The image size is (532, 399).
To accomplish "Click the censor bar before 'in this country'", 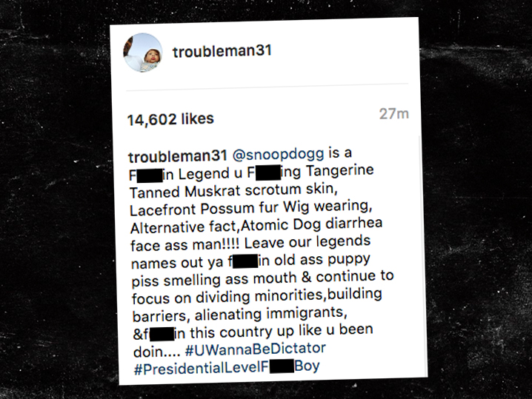I will 162,334.
